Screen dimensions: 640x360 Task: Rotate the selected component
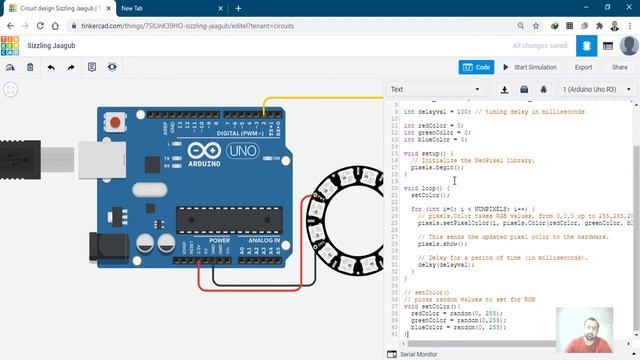point(10,67)
